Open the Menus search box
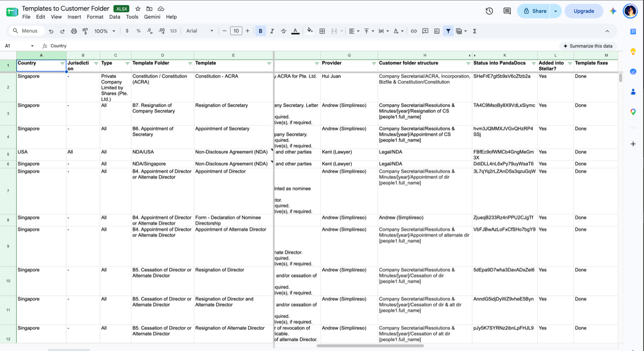The image size is (644, 351). click(x=27, y=31)
